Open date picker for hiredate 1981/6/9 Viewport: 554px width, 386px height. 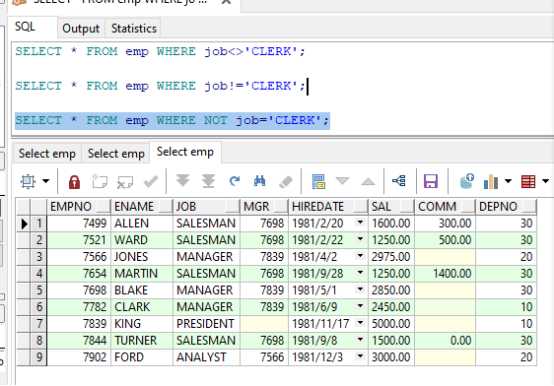click(x=360, y=306)
